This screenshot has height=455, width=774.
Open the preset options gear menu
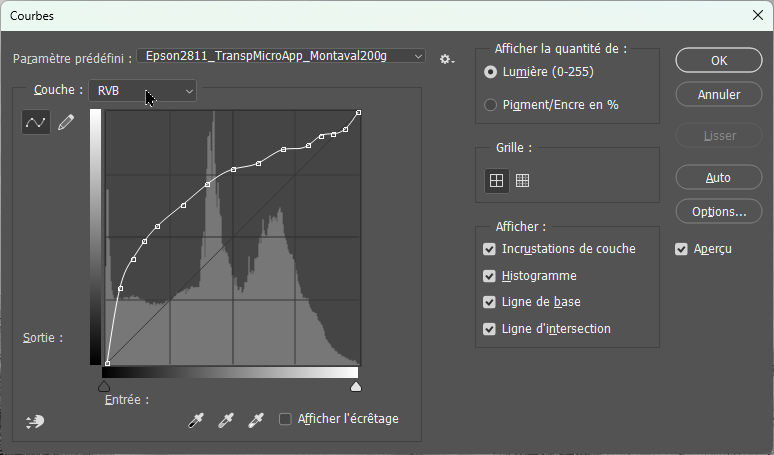pos(447,59)
